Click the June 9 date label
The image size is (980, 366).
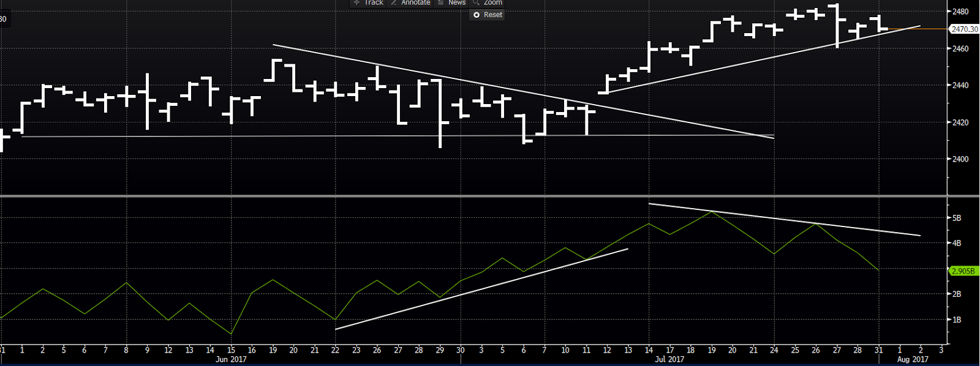[147, 350]
